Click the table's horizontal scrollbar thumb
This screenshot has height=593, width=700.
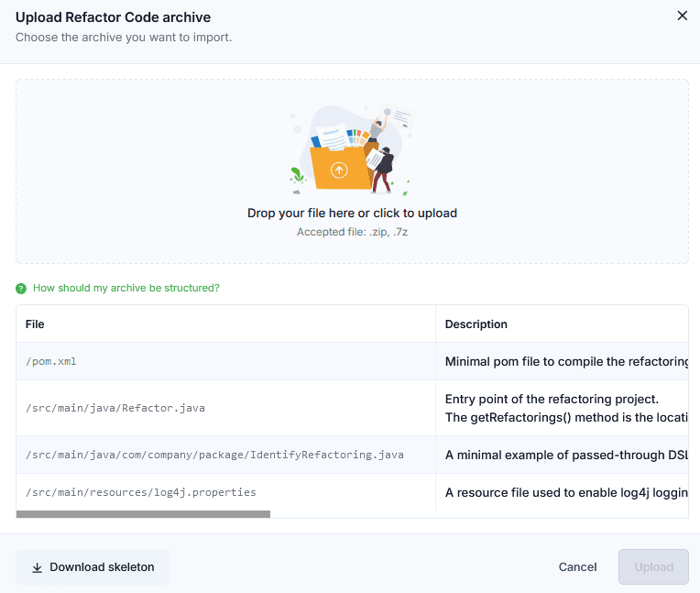click(143, 514)
